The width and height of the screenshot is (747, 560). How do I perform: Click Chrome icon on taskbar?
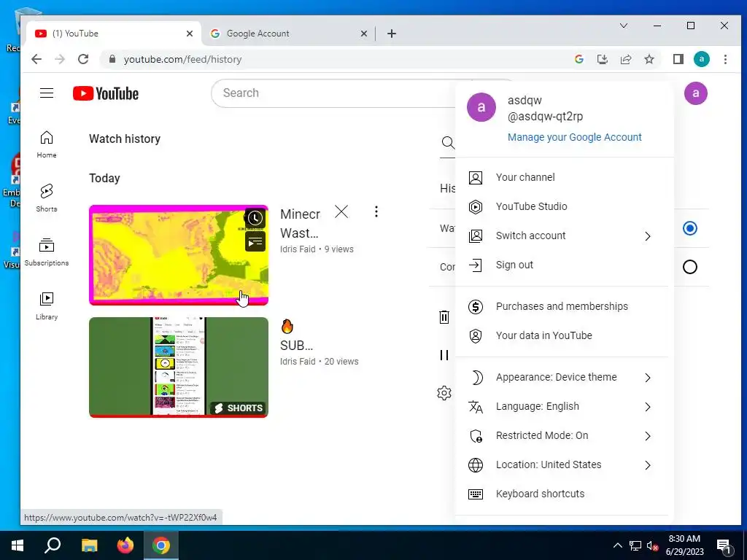161,545
